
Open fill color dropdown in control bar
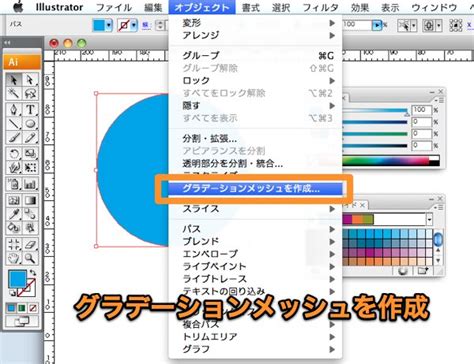pyautogui.click(x=109, y=25)
